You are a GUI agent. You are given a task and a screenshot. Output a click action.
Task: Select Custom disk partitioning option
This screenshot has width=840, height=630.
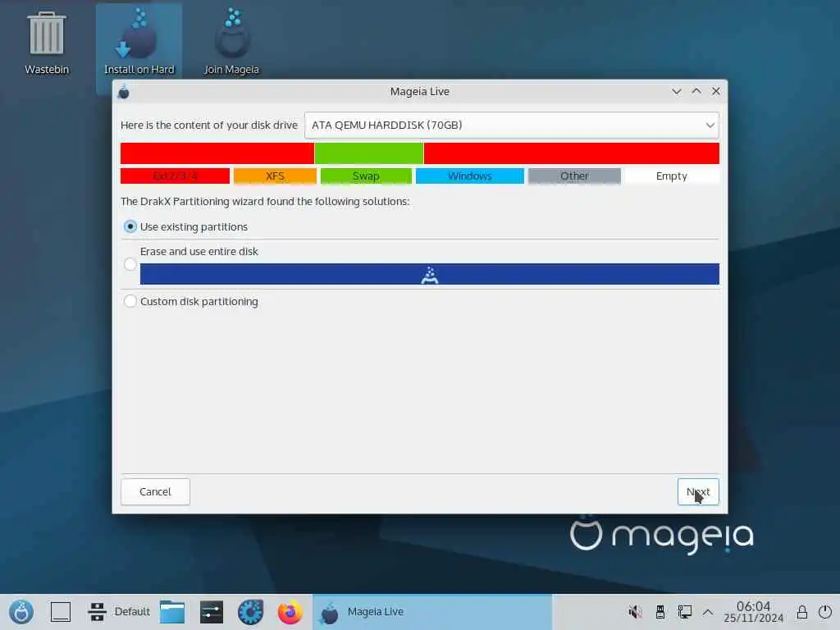130,301
